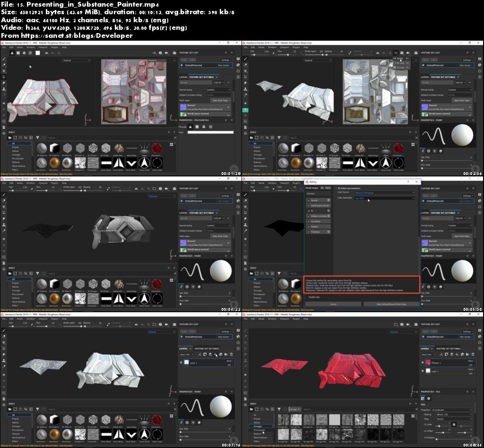Click brush settings icon under preview, 00:02:56 frame
The image size is (484, 448).
[x=423, y=151]
